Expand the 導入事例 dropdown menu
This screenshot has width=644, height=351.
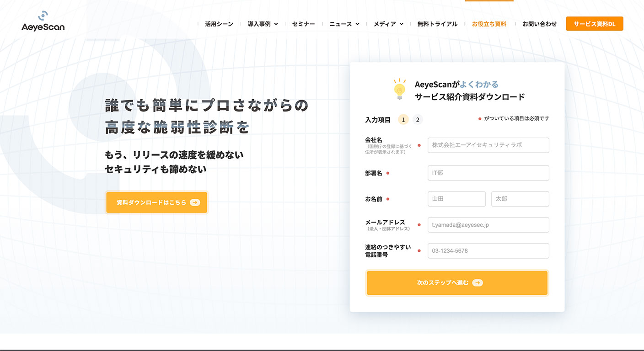(x=263, y=24)
